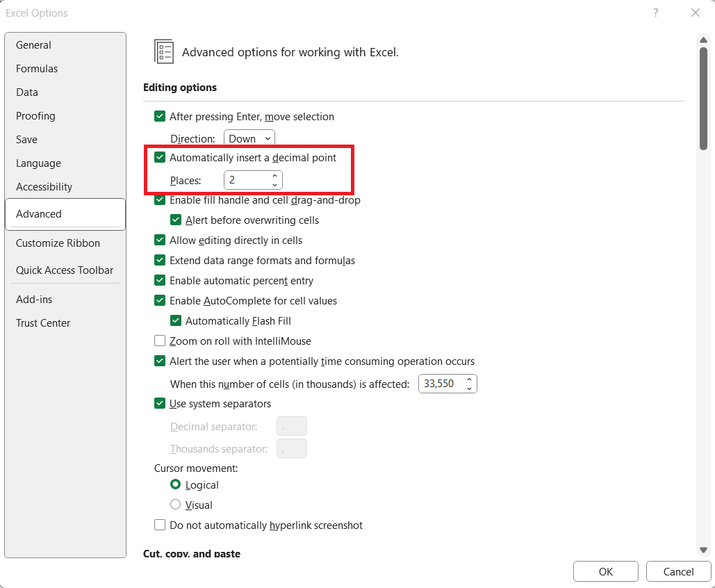Select Visual cursor movement

[x=176, y=505]
